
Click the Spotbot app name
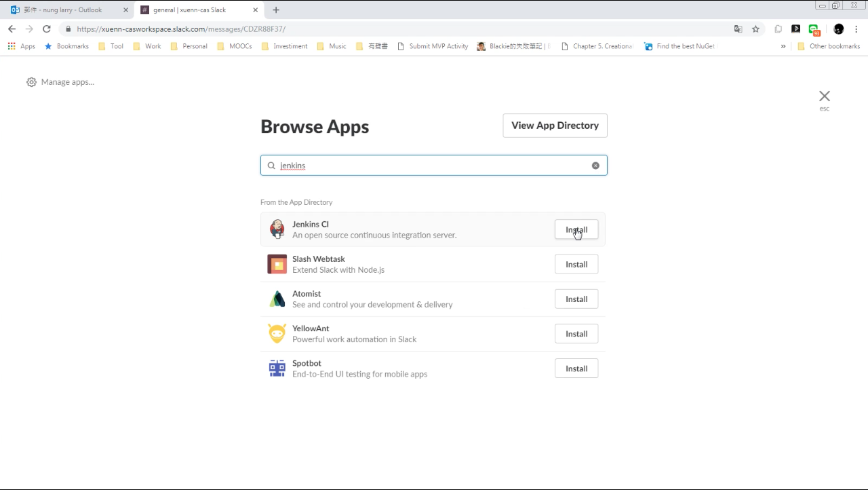[x=307, y=363]
